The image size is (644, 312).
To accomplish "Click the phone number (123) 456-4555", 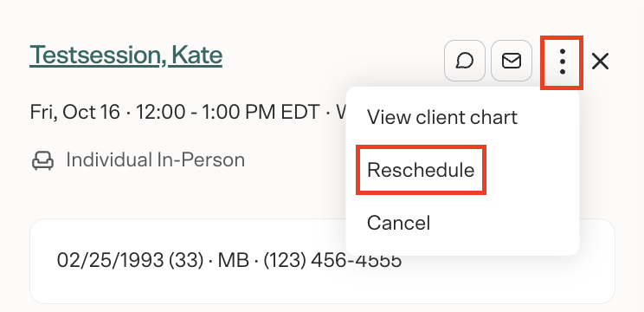I will pyautogui.click(x=332, y=260).
